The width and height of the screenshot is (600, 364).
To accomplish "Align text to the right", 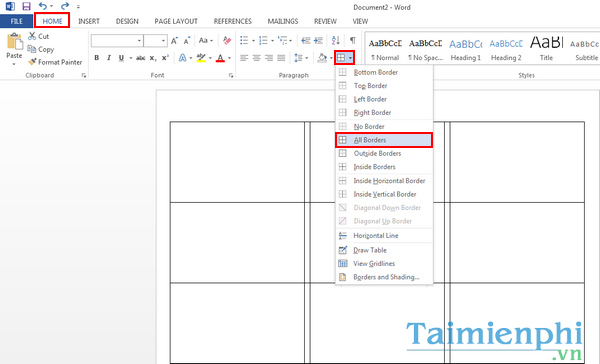I will [269, 58].
